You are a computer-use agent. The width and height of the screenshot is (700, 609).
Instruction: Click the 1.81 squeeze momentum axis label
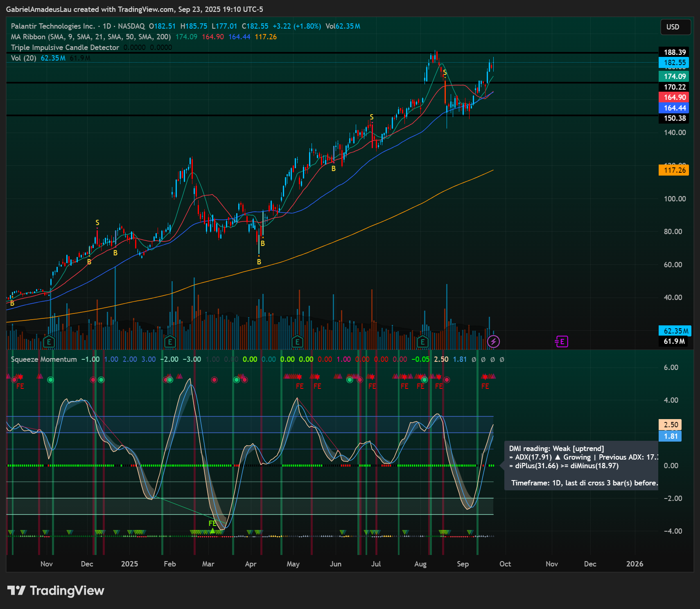coord(671,436)
